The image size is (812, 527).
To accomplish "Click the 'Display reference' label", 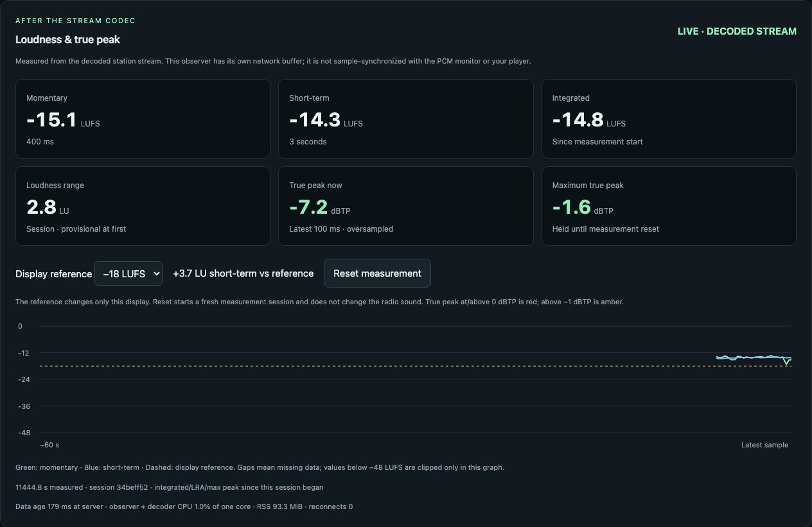I will 54,273.
